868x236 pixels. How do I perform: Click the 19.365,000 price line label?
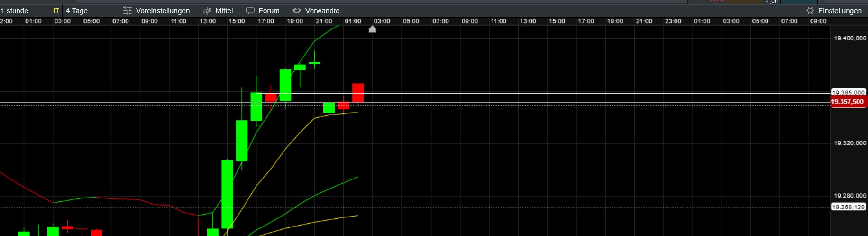pyautogui.click(x=849, y=93)
